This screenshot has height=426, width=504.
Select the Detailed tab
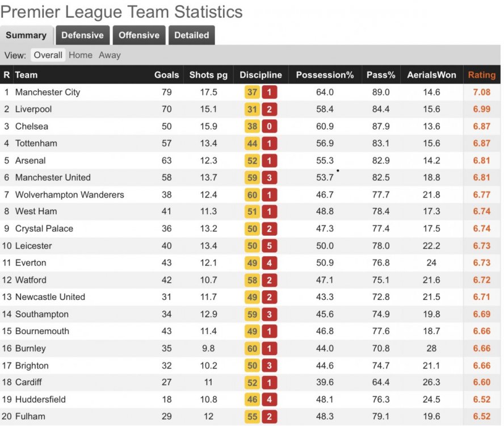pos(192,35)
